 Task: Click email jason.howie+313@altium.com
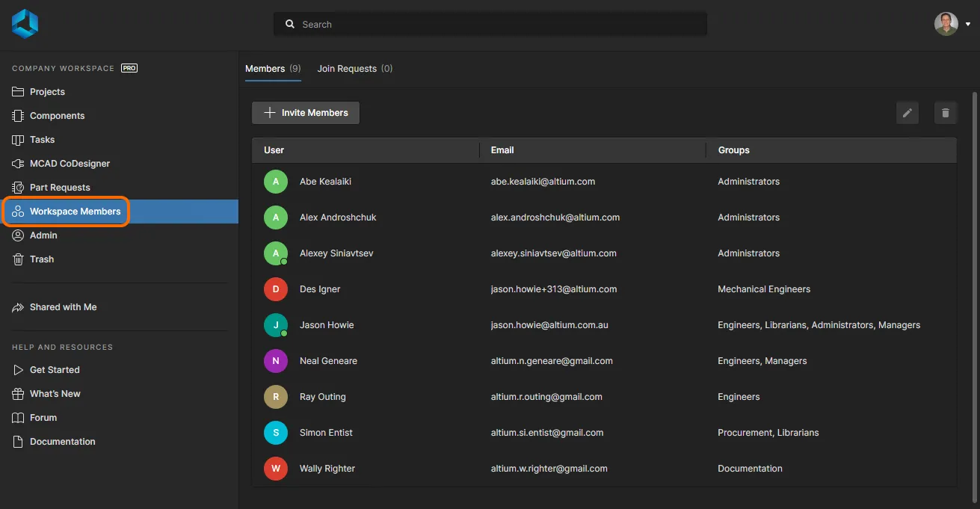coord(554,289)
